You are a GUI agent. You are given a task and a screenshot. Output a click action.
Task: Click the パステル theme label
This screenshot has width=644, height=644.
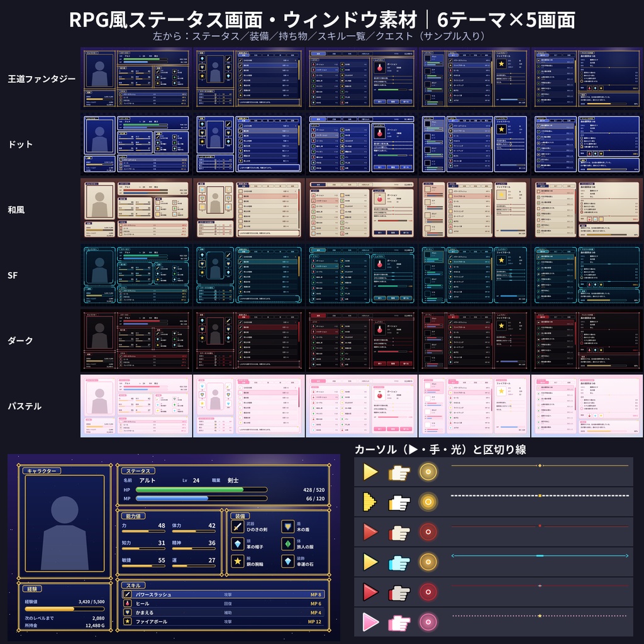click(x=25, y=406)
